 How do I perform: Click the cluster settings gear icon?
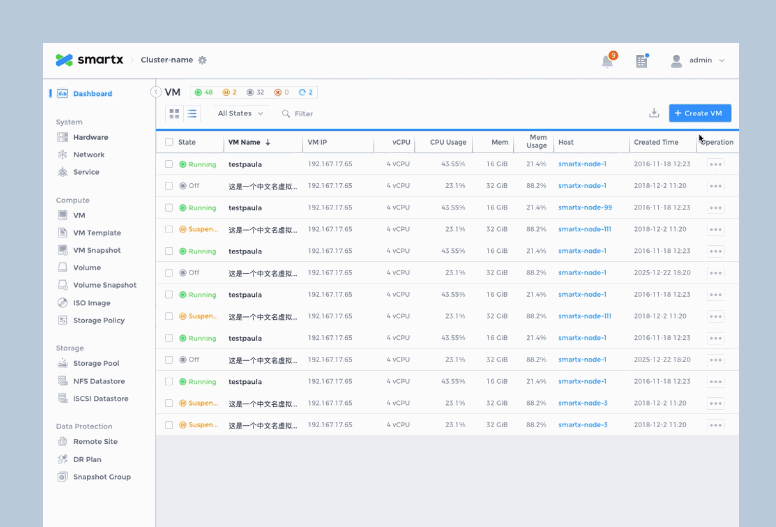(202, 60)
